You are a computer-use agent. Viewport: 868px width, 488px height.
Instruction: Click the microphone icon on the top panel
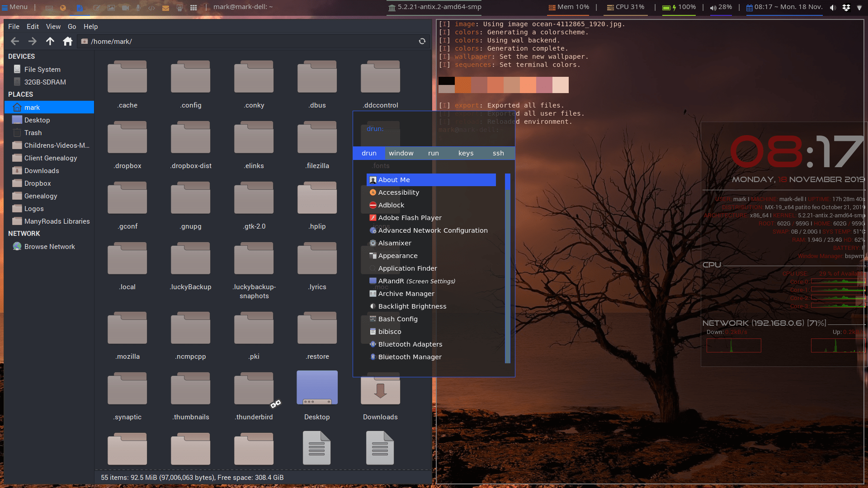pos(138,7)
